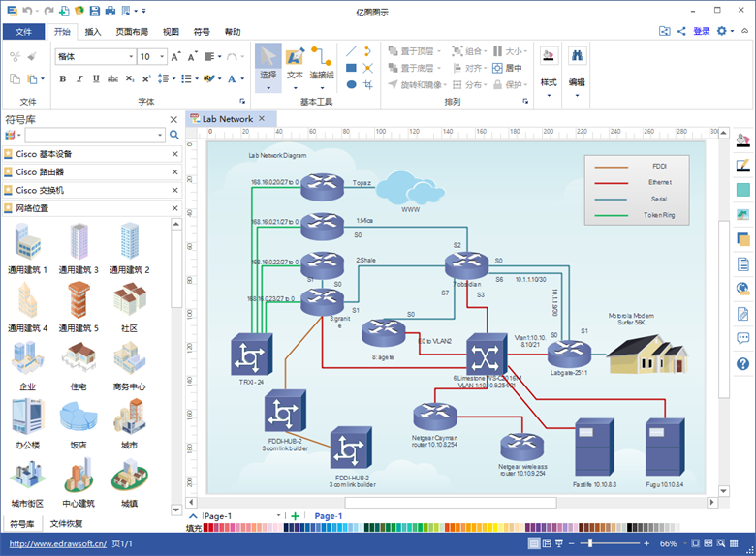Toggle superscript formatting
This screenshot has width=756, height=556.
[146, 78]
